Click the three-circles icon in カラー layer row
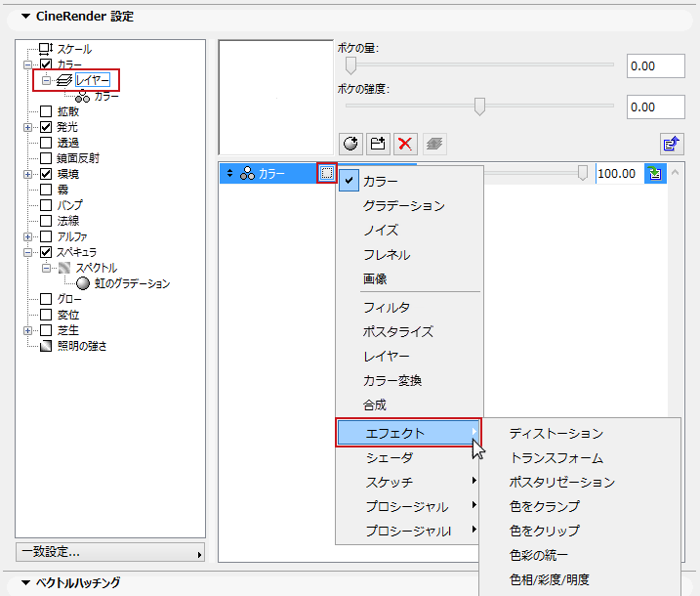Screen dimensions: 700x596 248,173
